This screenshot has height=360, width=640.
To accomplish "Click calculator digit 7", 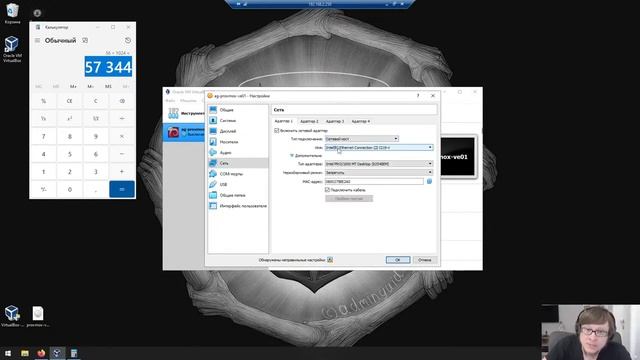I will pyautogui.click(x=43, y=136).
